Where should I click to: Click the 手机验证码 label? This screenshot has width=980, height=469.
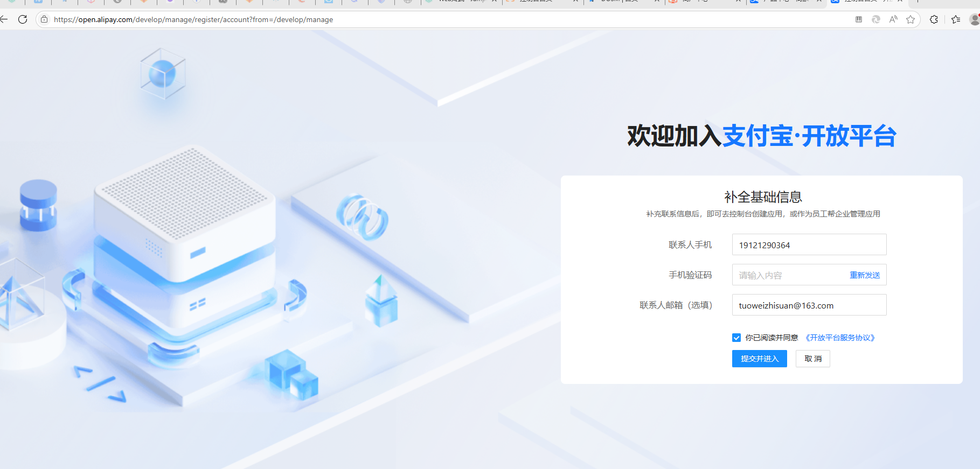tap(690, 275)
